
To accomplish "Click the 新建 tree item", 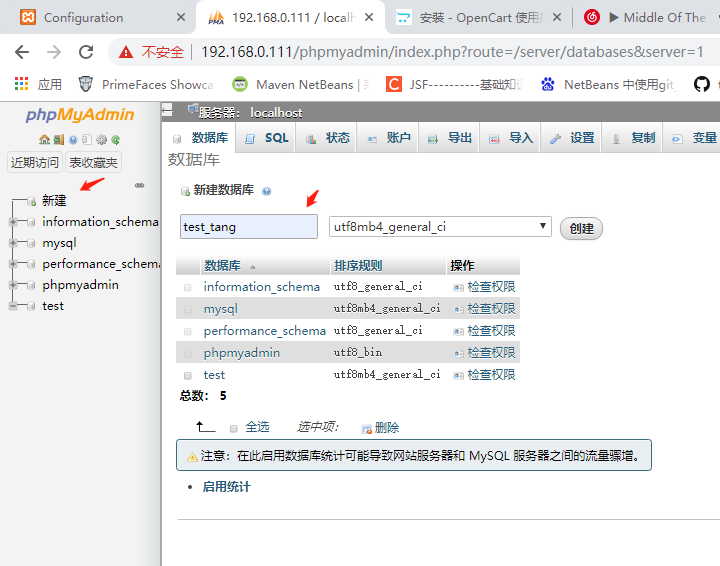I will coord(54,201).
